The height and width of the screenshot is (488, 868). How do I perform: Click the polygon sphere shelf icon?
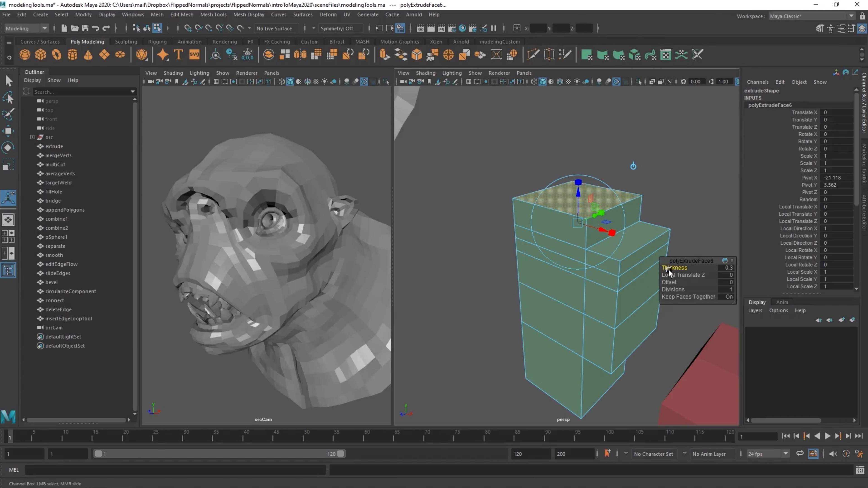[x=25, y=55]
